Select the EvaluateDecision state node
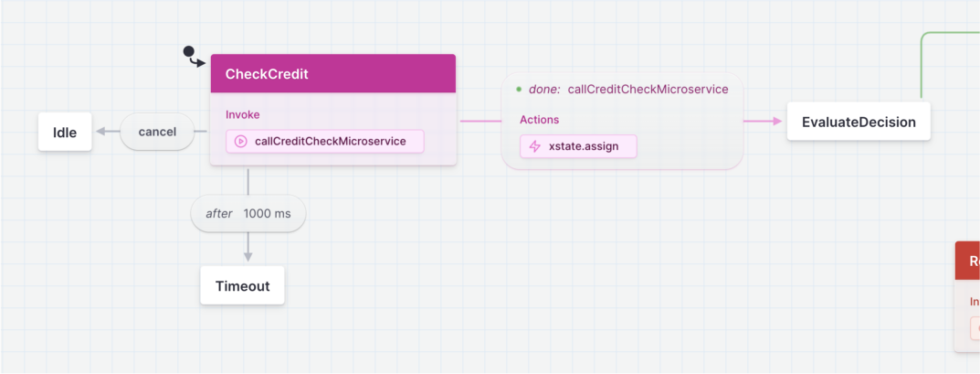 coord(858,122)
